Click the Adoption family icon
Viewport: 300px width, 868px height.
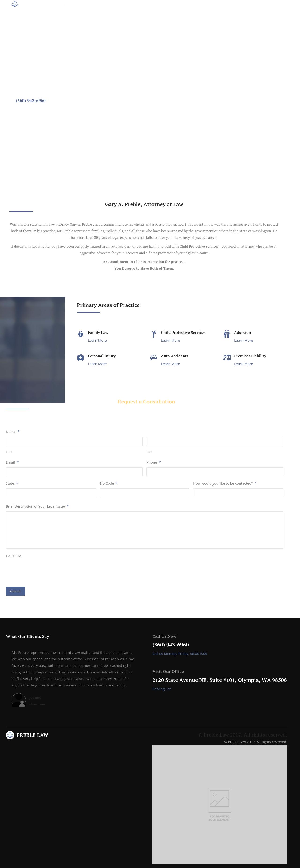click(x=227, y=334)
